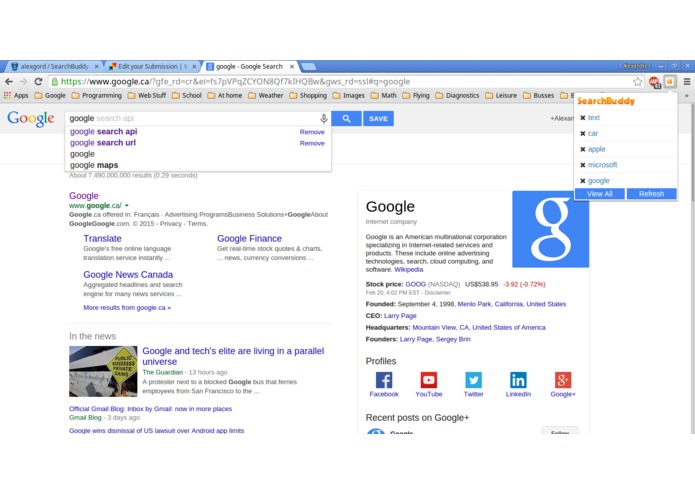Open the SearchBuddy extension icon in toolbar
The image size is (695, 494).
(670, 82)
